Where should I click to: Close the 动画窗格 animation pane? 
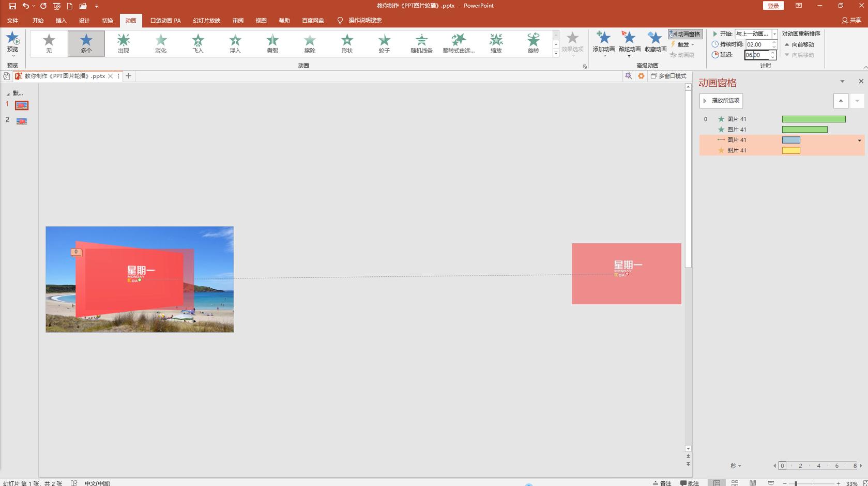[x=861, y=82]
